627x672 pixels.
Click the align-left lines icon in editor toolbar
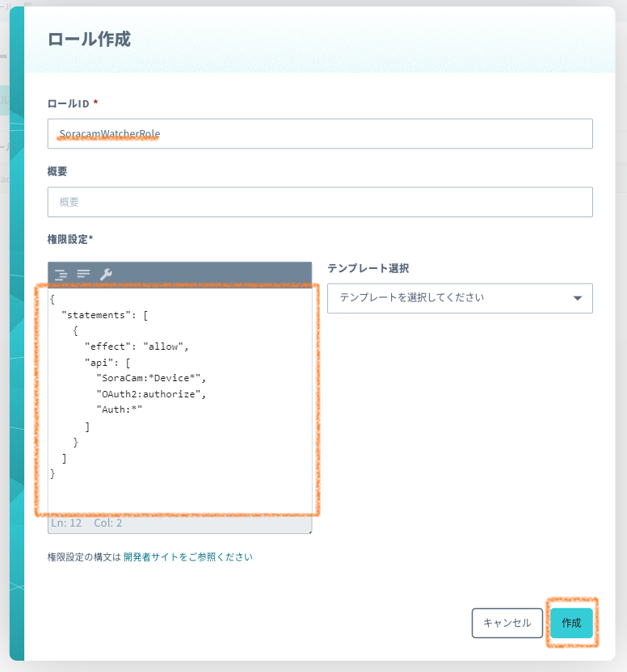tap(83, 274)
